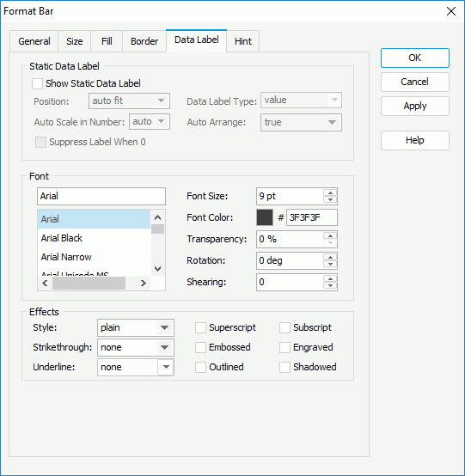
Task: Increase Transparency with up spinner arrow
Action: click(330, 236)
